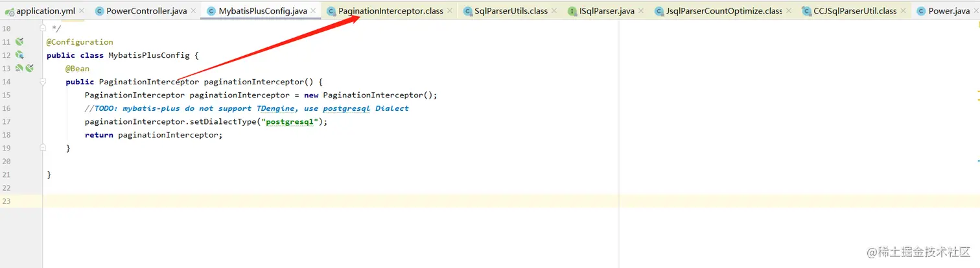Click the Spring bean gutter icon beside @Configuration
The height and width of the screenshot is (268, 980).
(19, 42)
